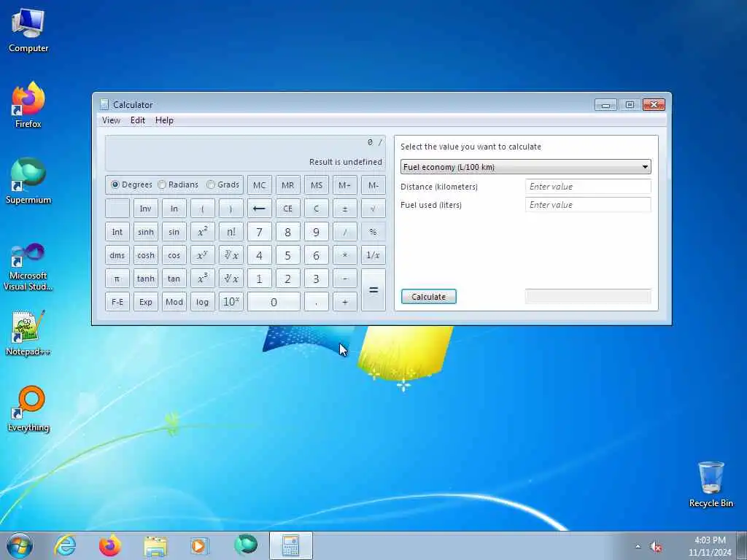Launch Notepad++ from the desktop

(28, 333)
